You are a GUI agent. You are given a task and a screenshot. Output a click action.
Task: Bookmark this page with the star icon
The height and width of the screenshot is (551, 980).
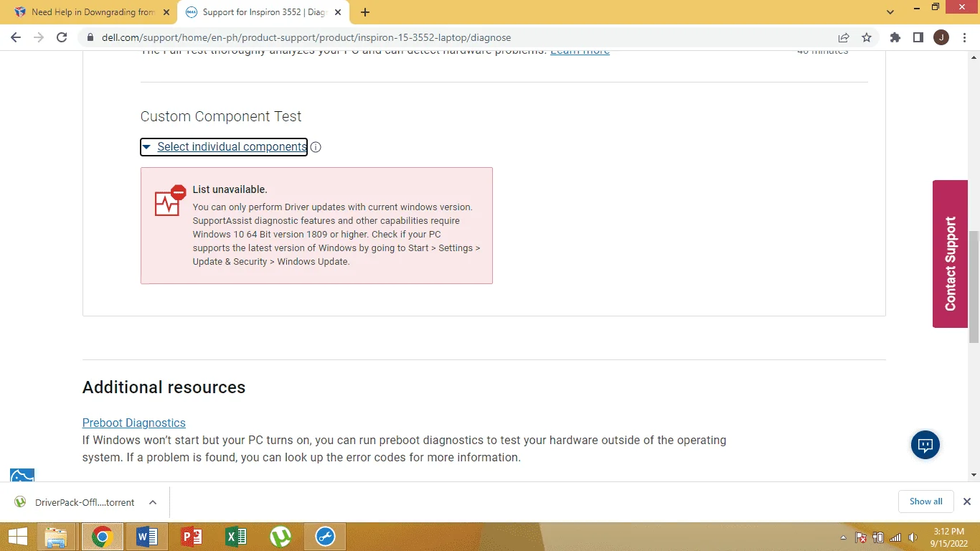point(867,37)
